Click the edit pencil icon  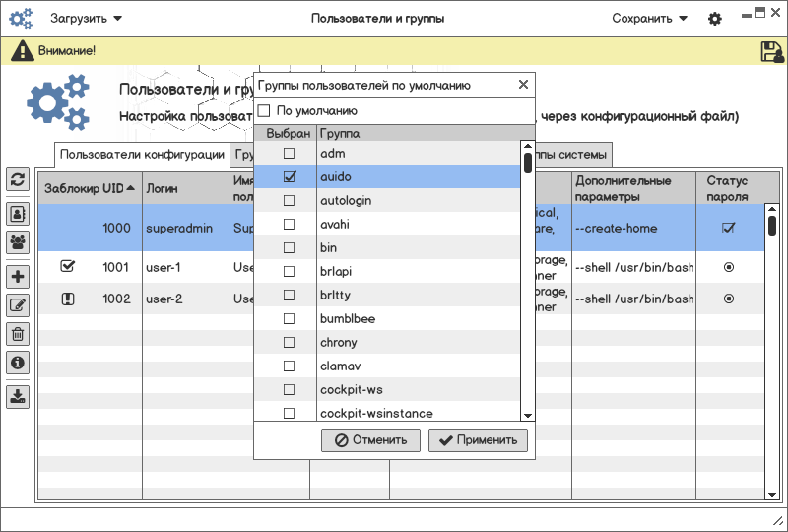click(18, 305)
